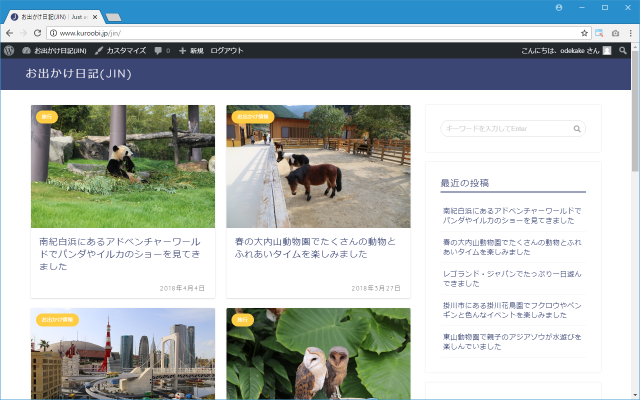Open the panda post thumbnail
The image size is (640, 400).
(x=123, y=167)
